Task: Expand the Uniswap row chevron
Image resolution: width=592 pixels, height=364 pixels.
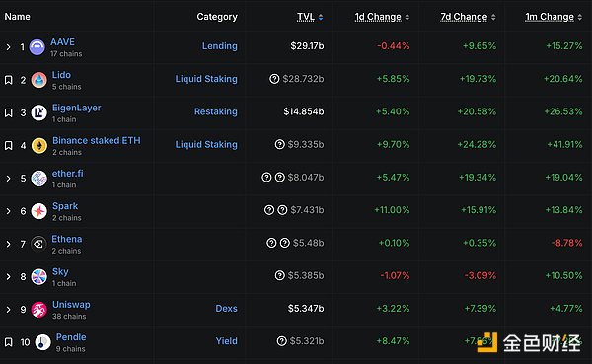Action: [x=8, y=310]
